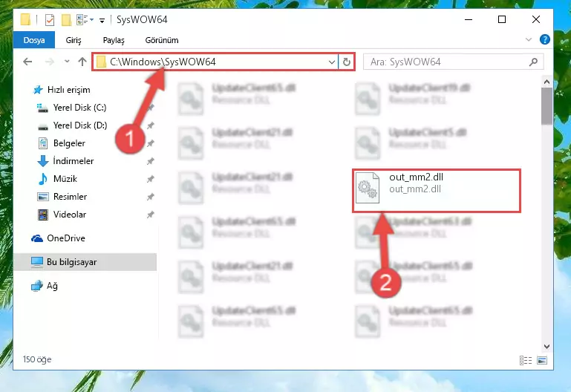Open İndirmeler folder in sidebar
The width and height of the screenshot is (571, 392).
[x=74, y=161]
